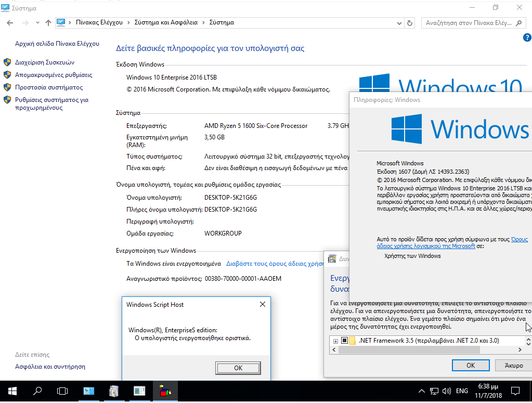Expand .NET Framework 3.5 tree node

click(335, 341)
